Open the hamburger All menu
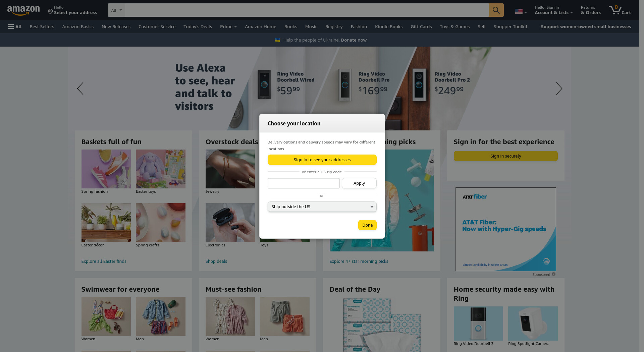Screen dimensions: 644x352 click(x=15, y=26)
